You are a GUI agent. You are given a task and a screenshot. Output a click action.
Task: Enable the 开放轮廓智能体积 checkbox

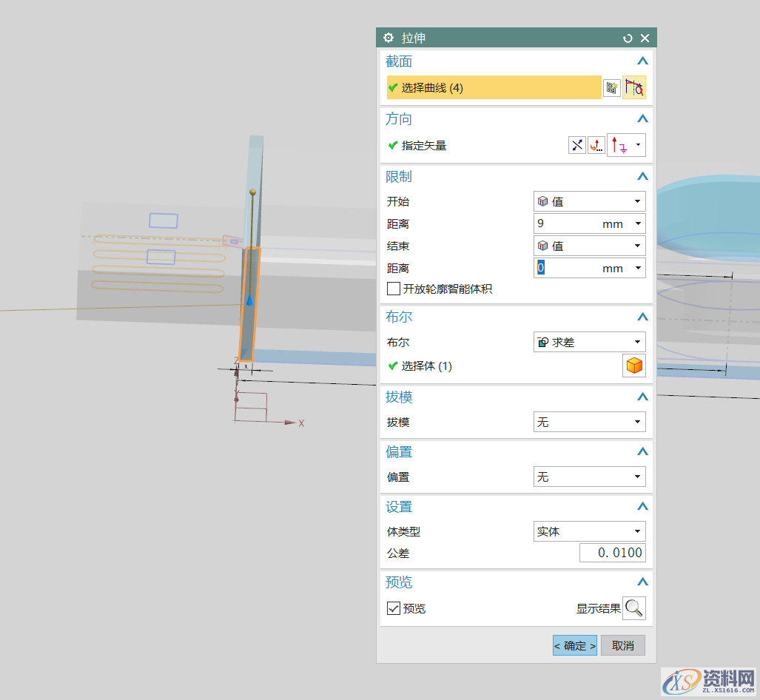pyautogui.click(x=394, y=289)
